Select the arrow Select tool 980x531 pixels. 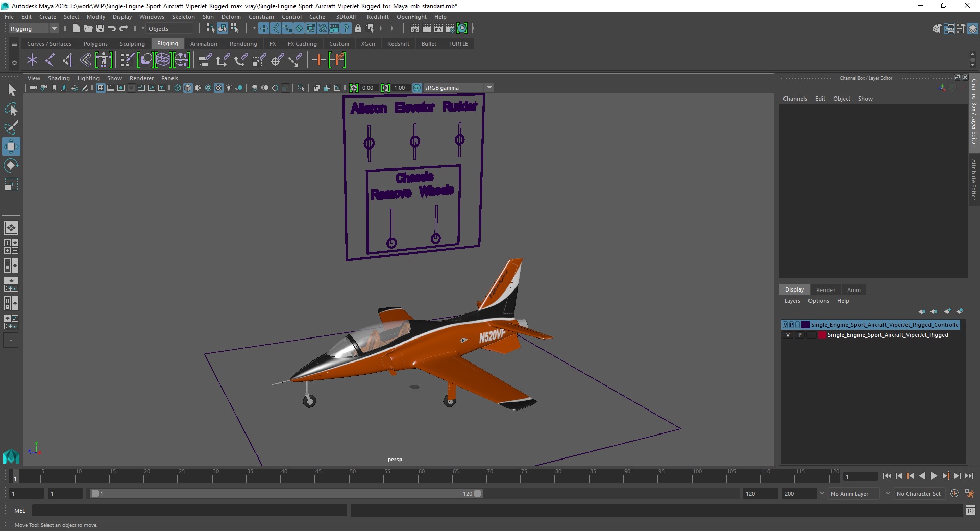tap(11, 90)
